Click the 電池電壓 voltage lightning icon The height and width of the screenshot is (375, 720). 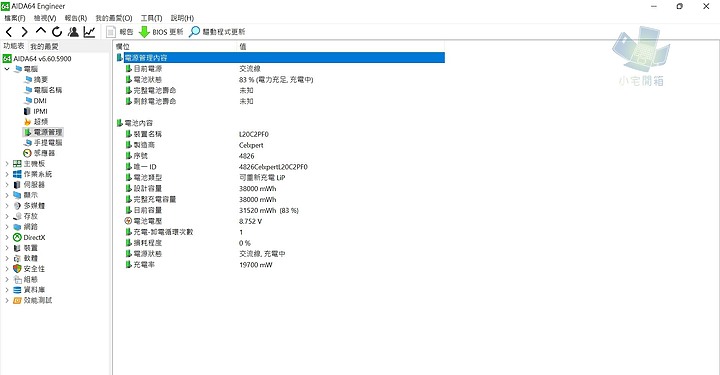click(x=128, y=221)
